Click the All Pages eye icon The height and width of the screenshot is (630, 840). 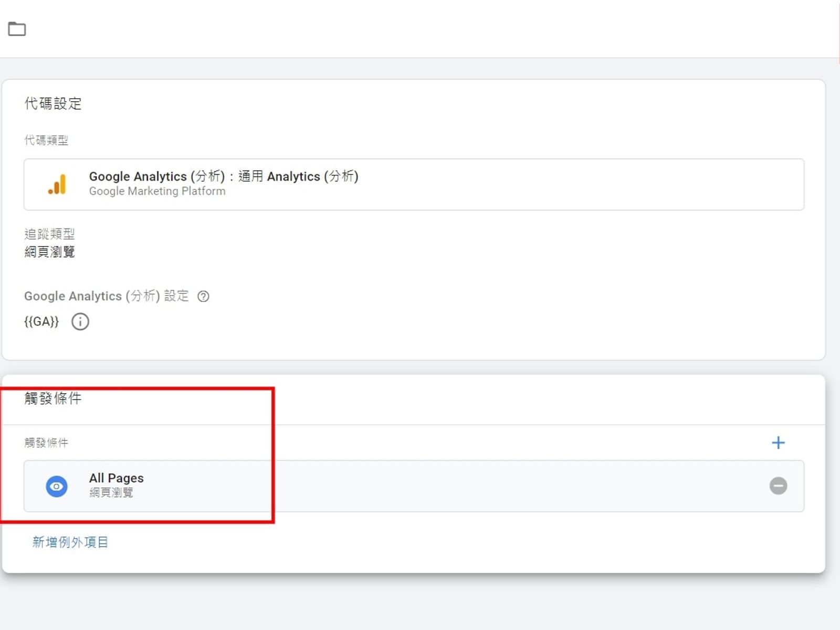[x=57, y=486]
